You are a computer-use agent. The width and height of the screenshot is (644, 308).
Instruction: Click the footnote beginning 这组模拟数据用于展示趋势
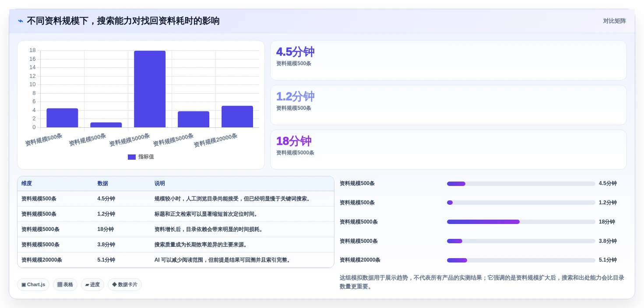(x=482, y=282)
